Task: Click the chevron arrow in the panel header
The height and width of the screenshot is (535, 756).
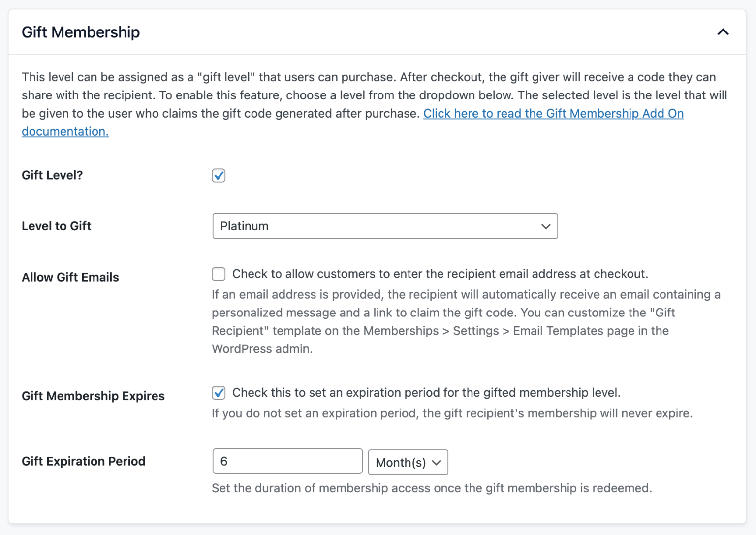Action: (x=723, y=31)
